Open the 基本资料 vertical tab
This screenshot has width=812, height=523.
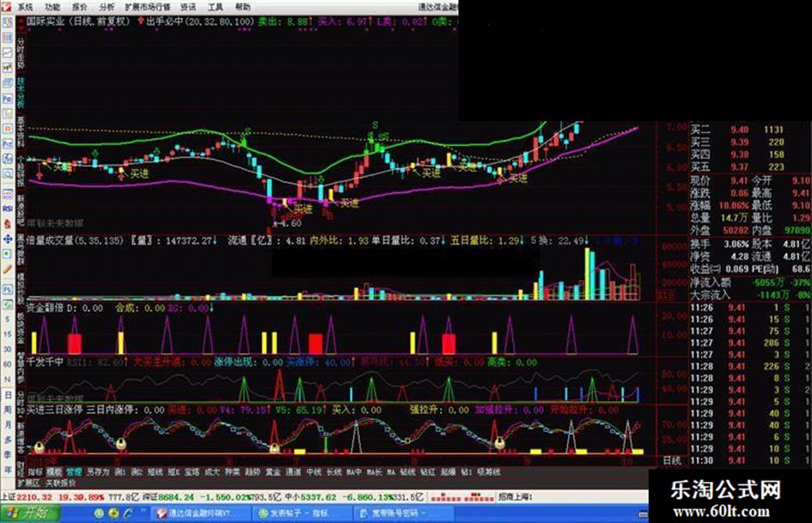click(21, 132)
